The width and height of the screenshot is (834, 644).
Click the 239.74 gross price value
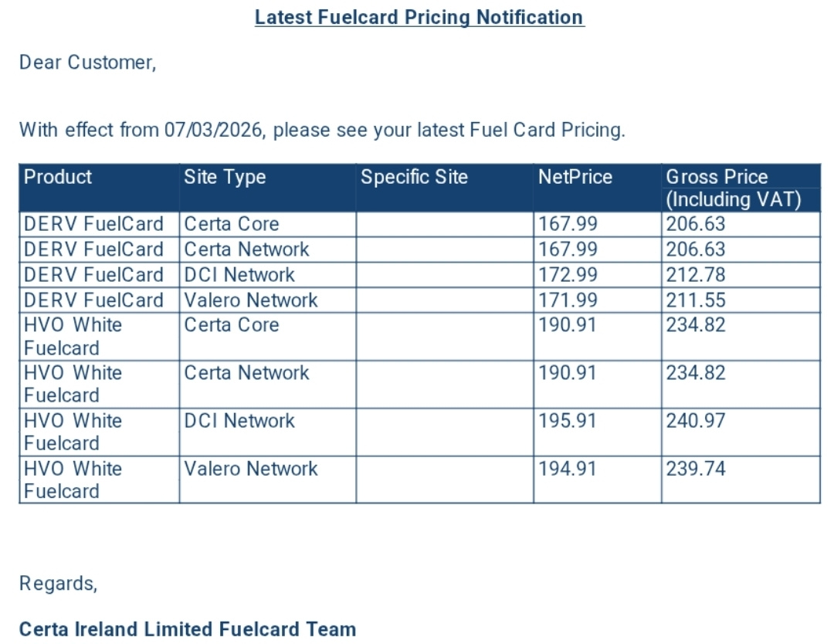(x=696, y=469)
